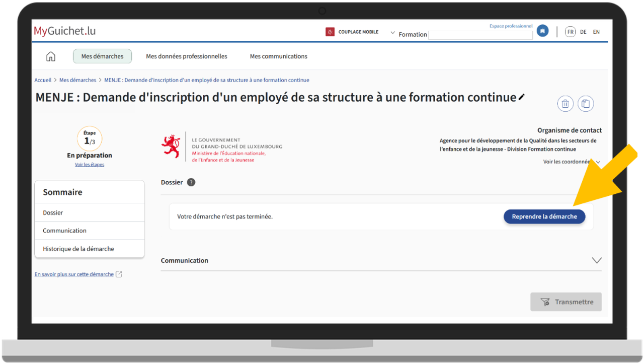Click the external link icon beside En savoir plus
This screenshot has height=363, width=644.
coord(119,274)
